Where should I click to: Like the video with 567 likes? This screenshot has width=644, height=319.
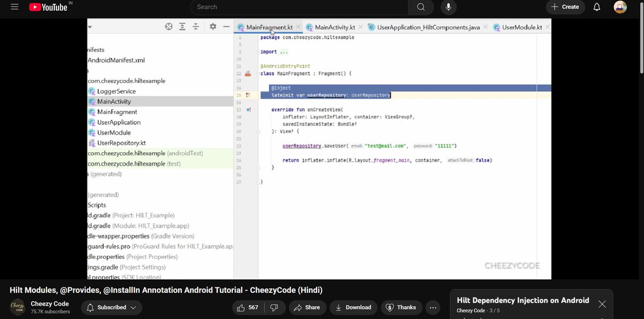[x=248, y=307]
